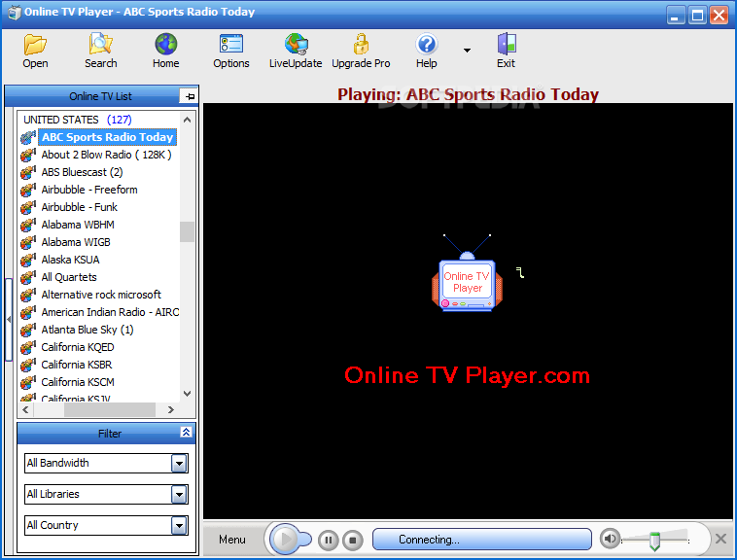Click the Filter panel title
The width and height of the screenshot is (737, 560).
point(110,434)
